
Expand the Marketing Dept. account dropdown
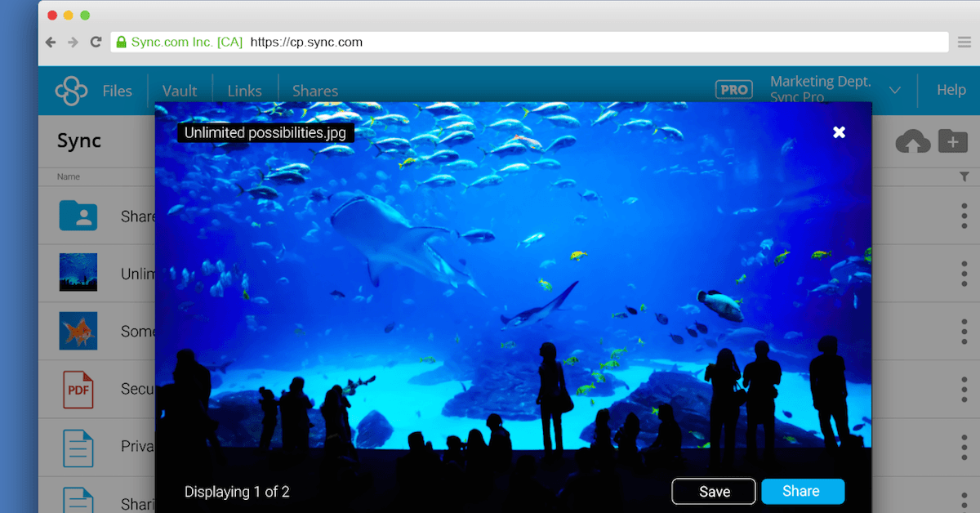point(894,90)
